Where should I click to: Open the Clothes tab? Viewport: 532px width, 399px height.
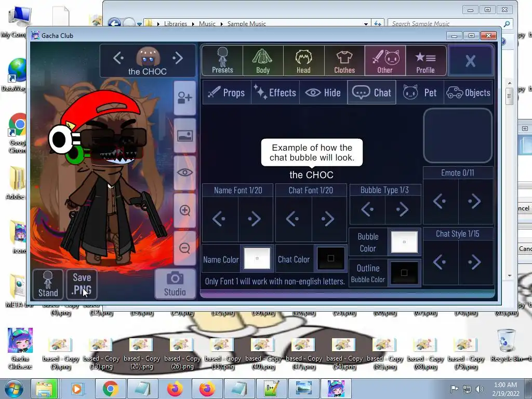pyautogui.click(x=344, y=61)
